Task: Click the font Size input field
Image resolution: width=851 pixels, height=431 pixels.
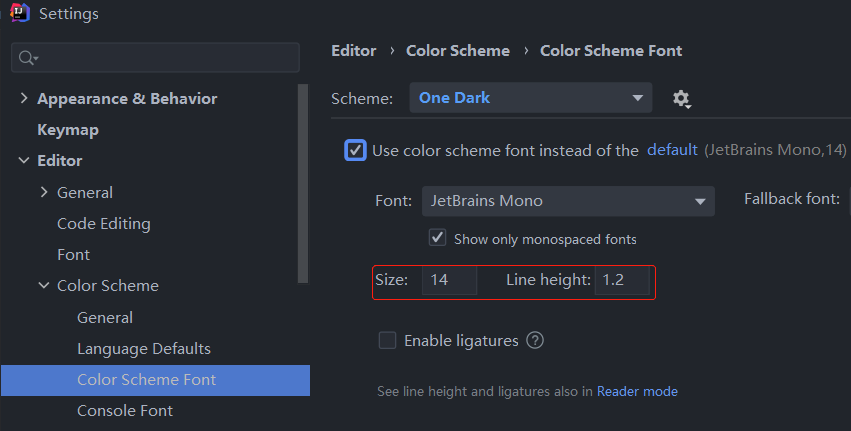Action: (x=449, y=281)
